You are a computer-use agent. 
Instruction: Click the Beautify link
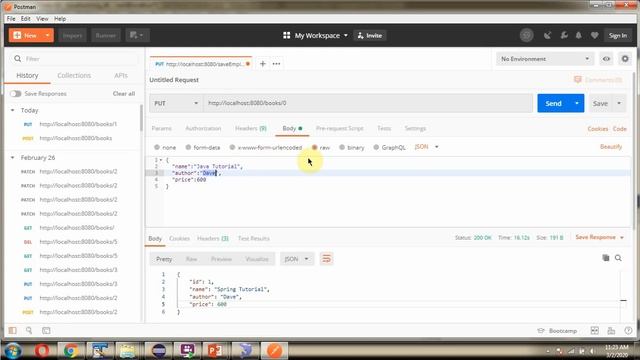point(611,147)
